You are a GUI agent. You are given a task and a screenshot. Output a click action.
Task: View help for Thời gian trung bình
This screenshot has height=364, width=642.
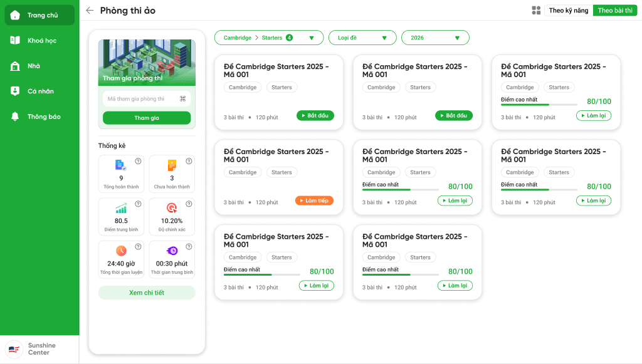coord(189,247)
